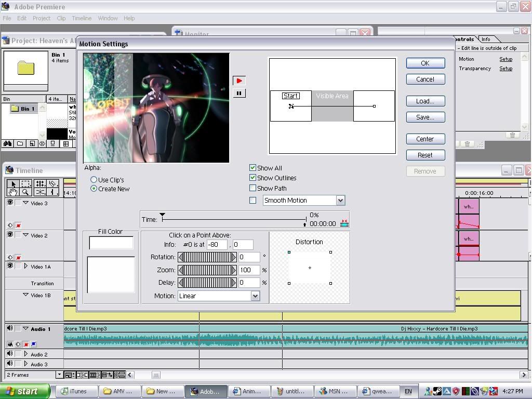The height and width of the screenshot is (399, 532).
Task: Open the Project menu
Action: pos(42,18)
